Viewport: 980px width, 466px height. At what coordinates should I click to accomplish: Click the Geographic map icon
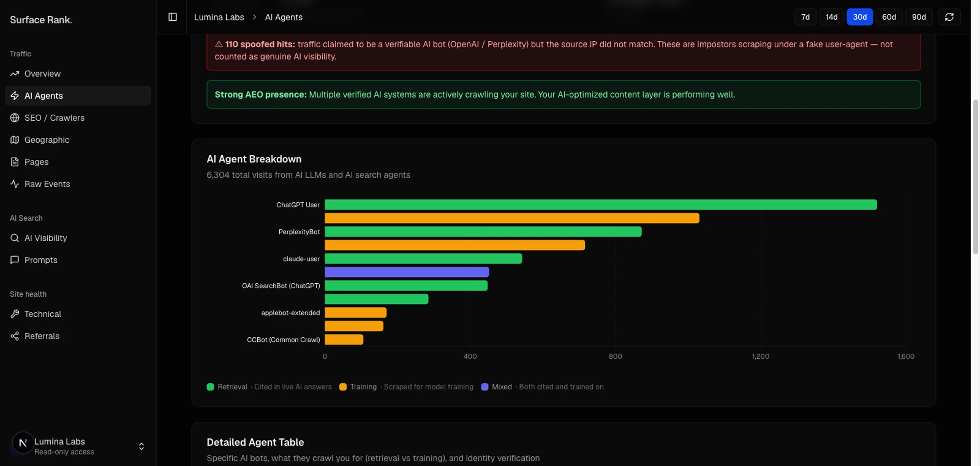pos(15,140)
